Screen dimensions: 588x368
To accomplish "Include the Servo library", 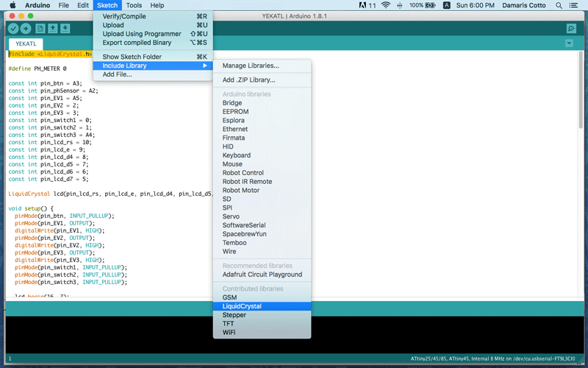I will [x=262, y=216].
